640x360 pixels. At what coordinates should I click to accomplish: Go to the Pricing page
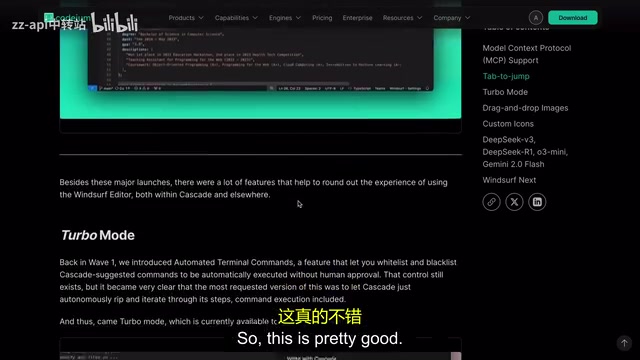click(x=322, y=18)
